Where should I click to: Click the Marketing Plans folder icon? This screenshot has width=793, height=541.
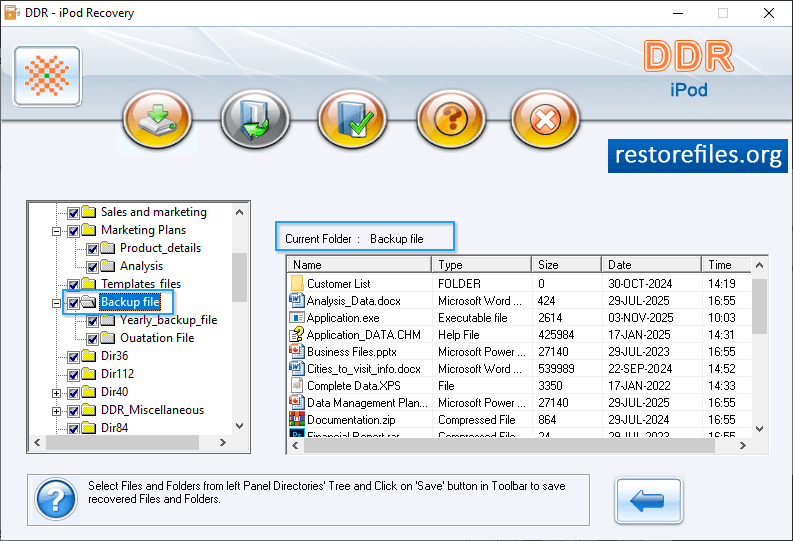pyautogui.click(x=89, y=230)
